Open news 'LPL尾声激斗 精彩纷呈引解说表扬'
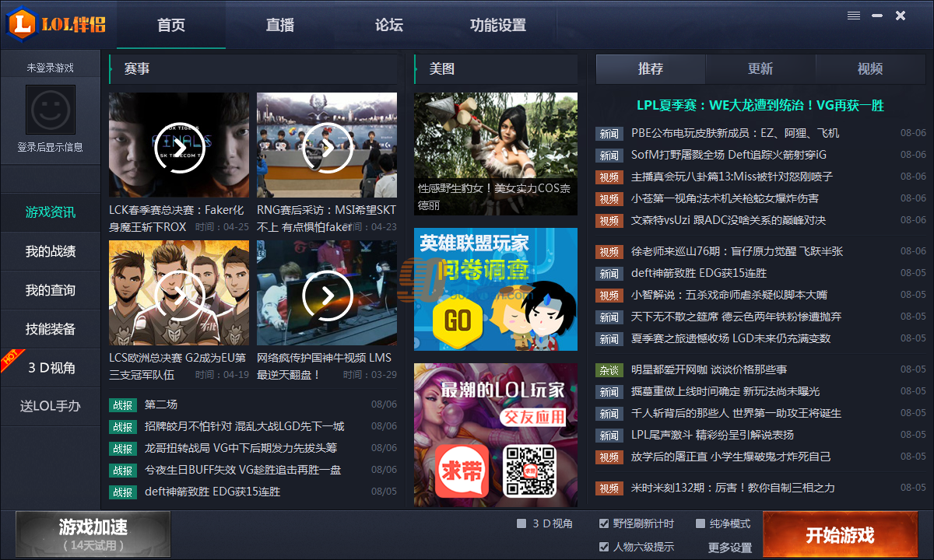The image size is (934, 560). click(x=712, y=436)
